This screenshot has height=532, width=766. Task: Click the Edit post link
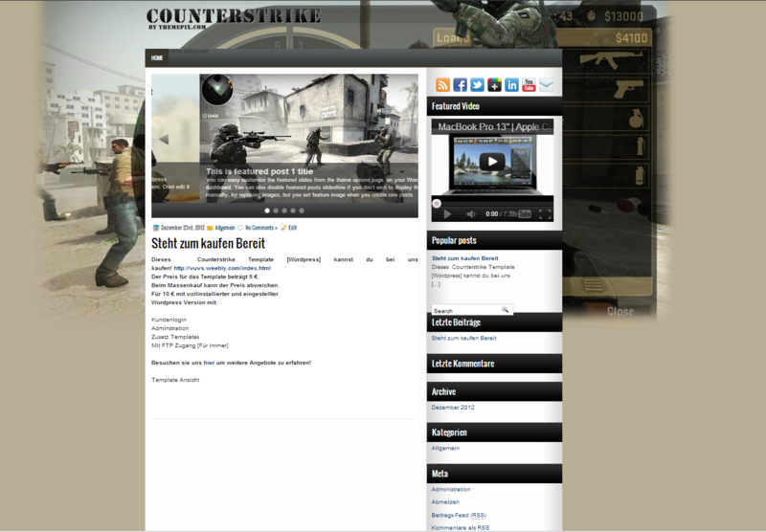pyautogui.click(x=292, y=228)
